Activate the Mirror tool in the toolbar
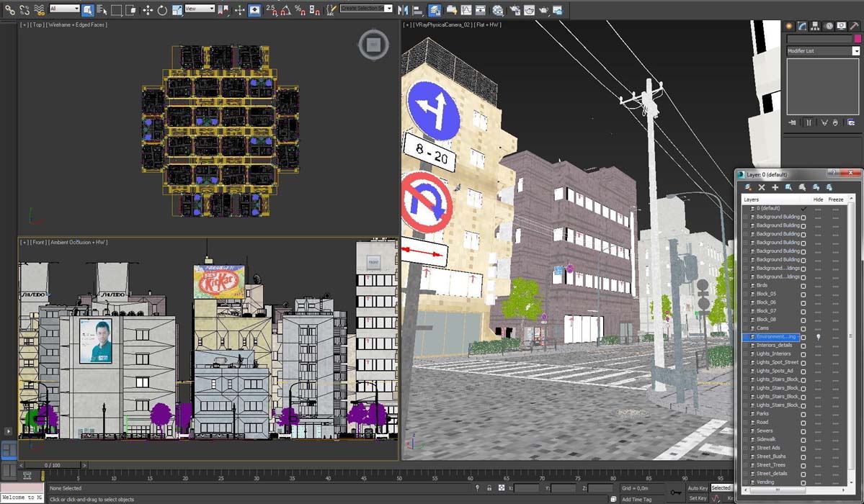The height and width of the screenshot is (504, 864). pos(402,10)
